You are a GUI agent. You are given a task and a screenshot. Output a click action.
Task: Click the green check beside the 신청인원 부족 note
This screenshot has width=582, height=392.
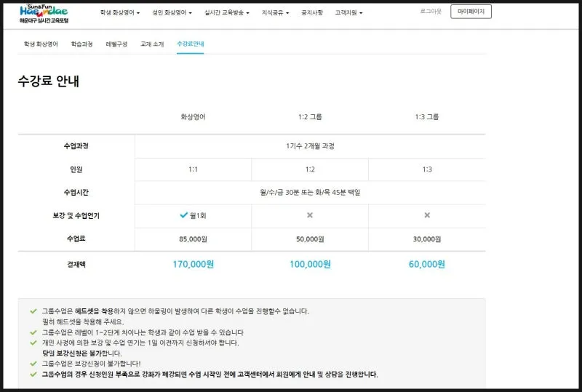click(33, 375)
